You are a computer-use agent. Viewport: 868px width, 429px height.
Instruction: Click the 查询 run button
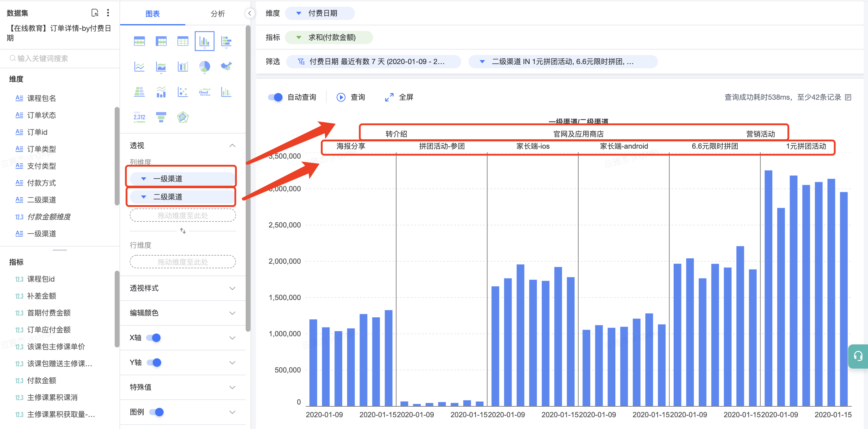point(351,98)
